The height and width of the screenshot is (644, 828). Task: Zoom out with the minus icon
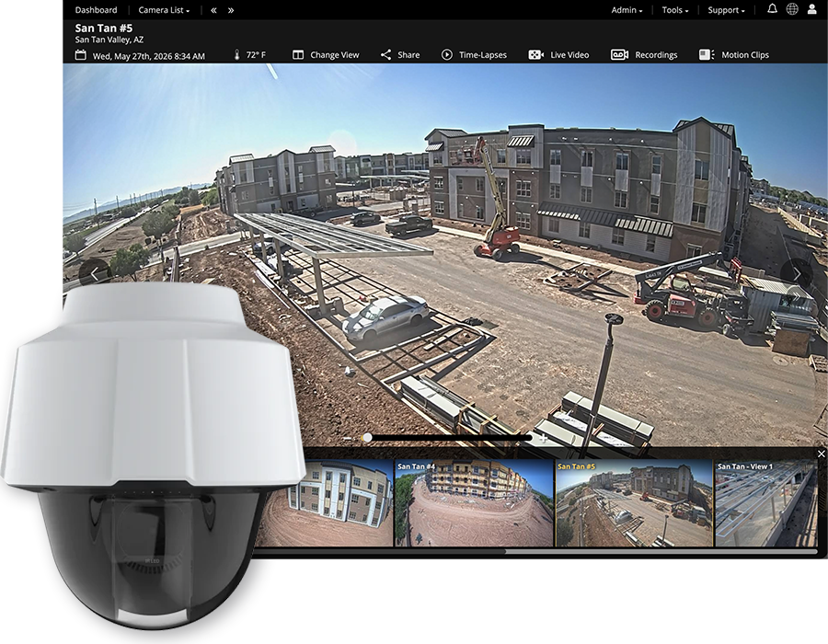click(347, 438)
